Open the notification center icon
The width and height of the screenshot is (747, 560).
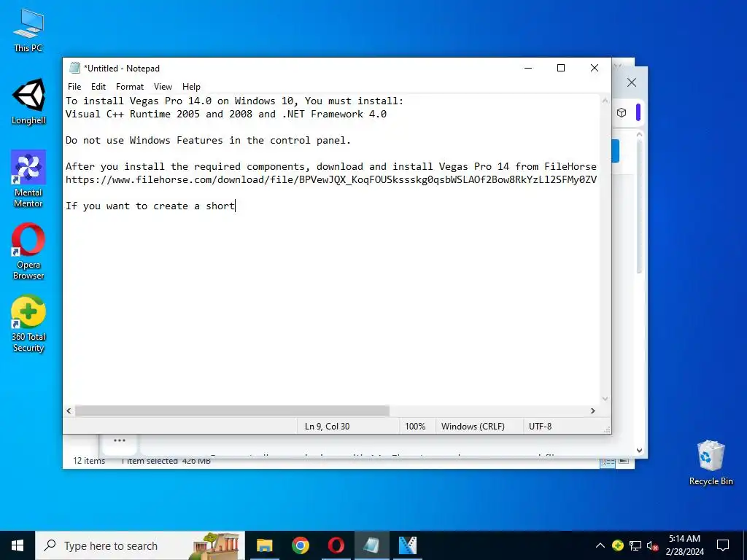pyautogui.click(x=723, y=545)
